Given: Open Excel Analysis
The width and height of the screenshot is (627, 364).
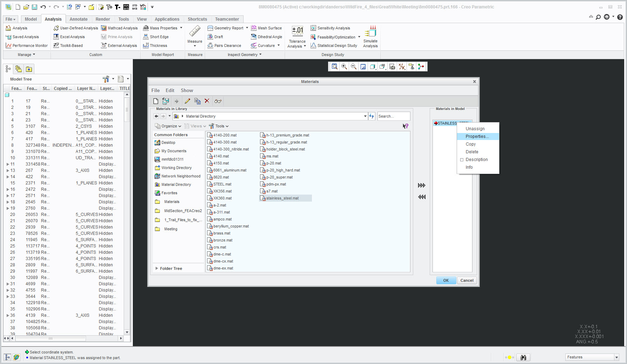Looking at the screenshot, I should 69,37.
